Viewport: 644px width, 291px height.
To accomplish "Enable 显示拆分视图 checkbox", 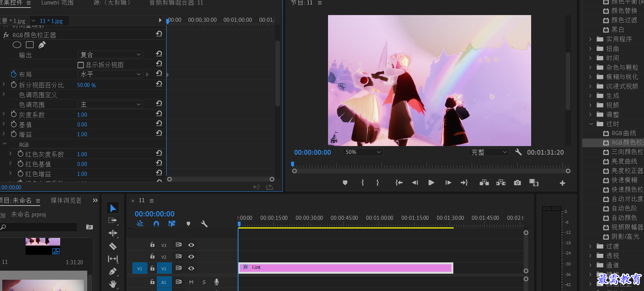I will point(80,65).
